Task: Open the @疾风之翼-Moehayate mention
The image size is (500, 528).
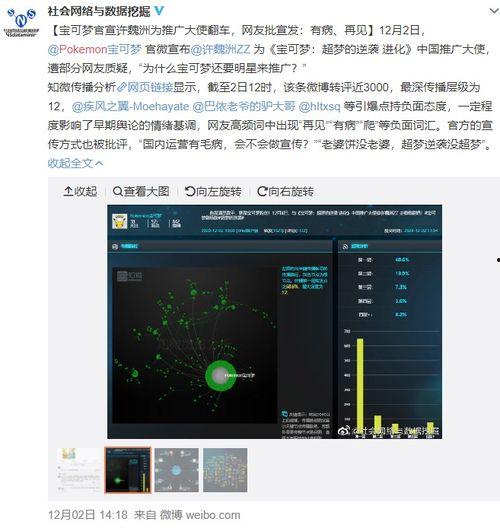Action: (130, 106)
